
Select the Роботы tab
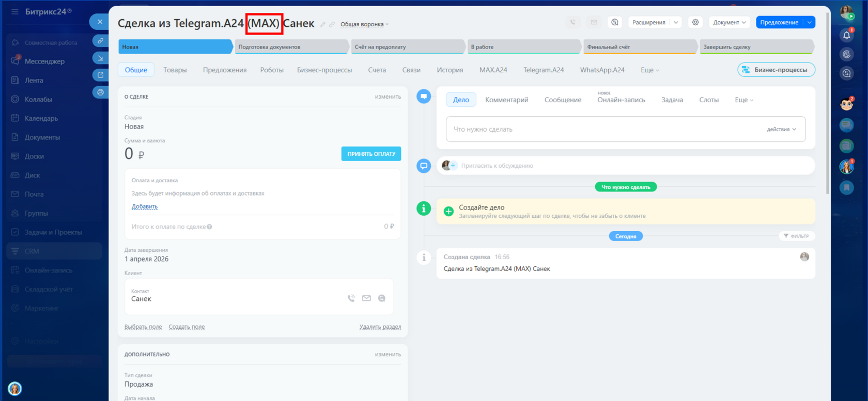272,70
